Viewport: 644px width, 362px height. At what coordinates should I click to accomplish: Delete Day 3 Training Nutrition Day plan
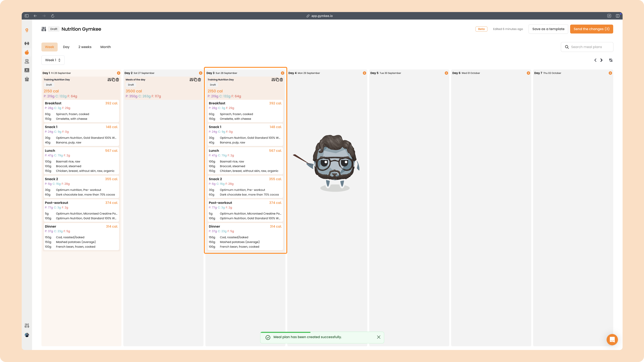click(281, 79)
